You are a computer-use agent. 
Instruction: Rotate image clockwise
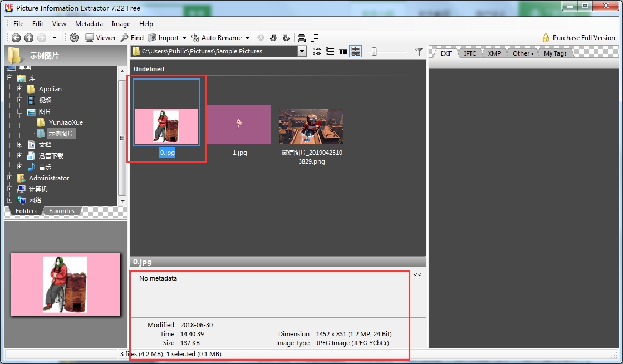pyautogui.click(x=286, y=38)
